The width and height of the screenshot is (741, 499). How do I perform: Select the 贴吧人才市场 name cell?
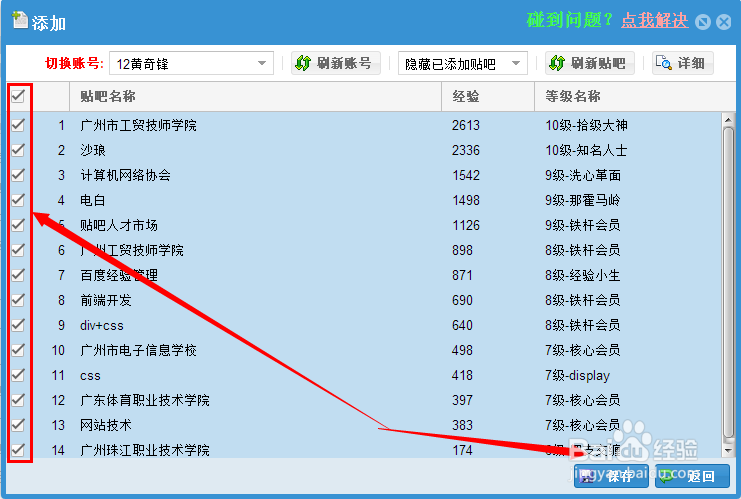coord(119,225)
